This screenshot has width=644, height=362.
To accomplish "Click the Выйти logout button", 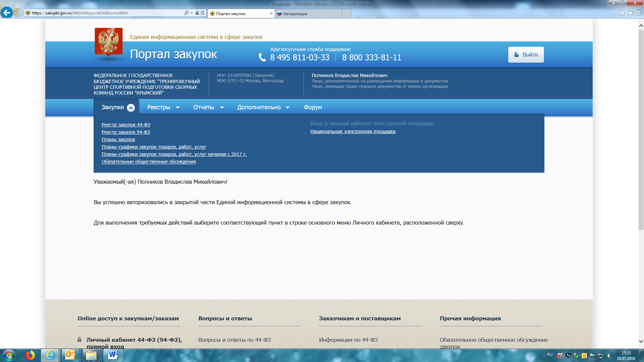I will click(x=526, y=55).
